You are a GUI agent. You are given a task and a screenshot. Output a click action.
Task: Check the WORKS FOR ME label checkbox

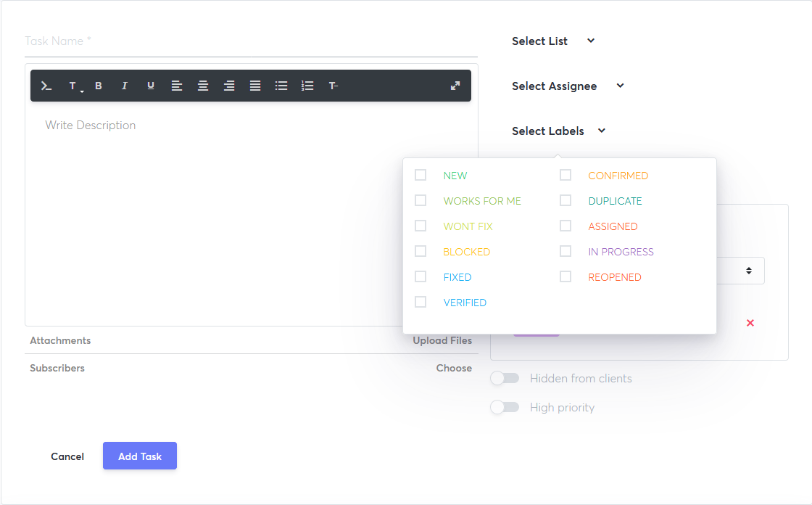[x=420, y=201]
